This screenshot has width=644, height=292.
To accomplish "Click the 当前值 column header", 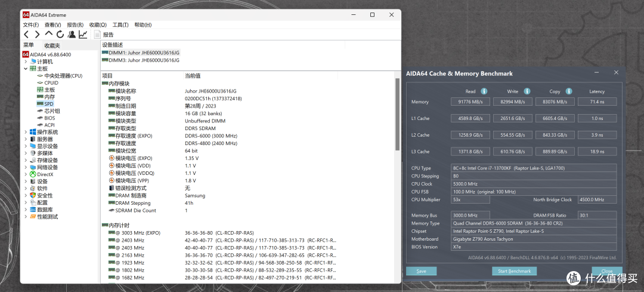I will pos(261,76).
